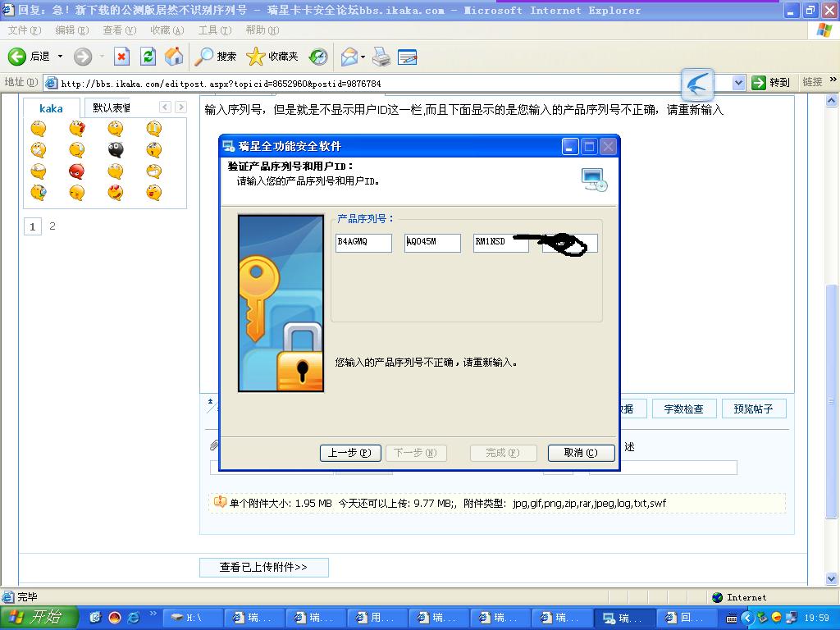The height and width of the screenshot is (630, 840).
Task: Open the 编辑 menu
Action: (72, 30)
